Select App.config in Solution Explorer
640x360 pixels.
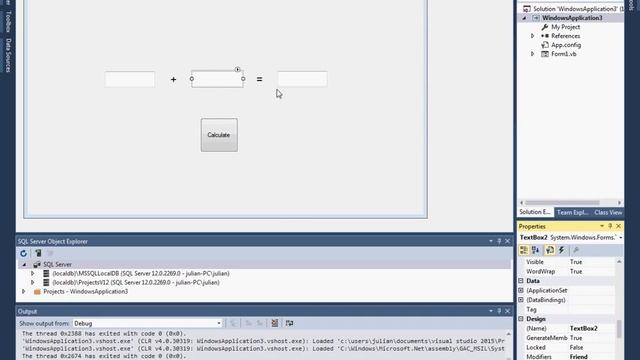pos(566,45)
